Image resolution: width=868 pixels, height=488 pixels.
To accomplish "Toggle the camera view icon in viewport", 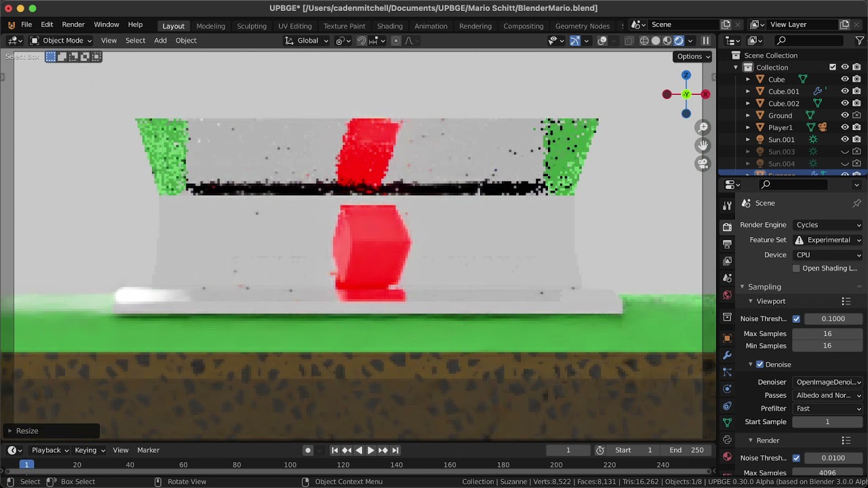I will pos(703,163).
